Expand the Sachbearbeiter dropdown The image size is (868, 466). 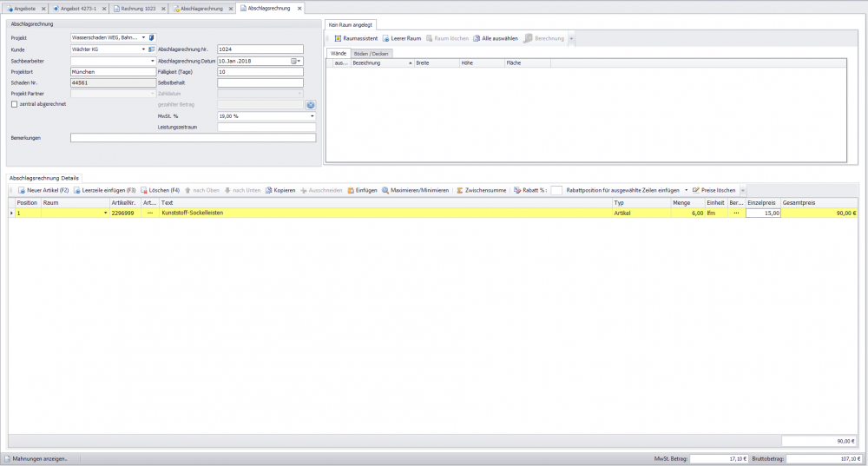(x=152, y=61)
